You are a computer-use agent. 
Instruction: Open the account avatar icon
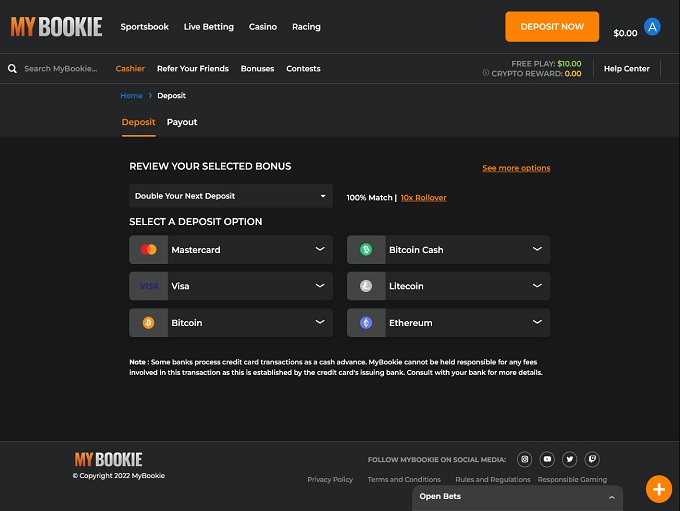[x=652, y=27]
